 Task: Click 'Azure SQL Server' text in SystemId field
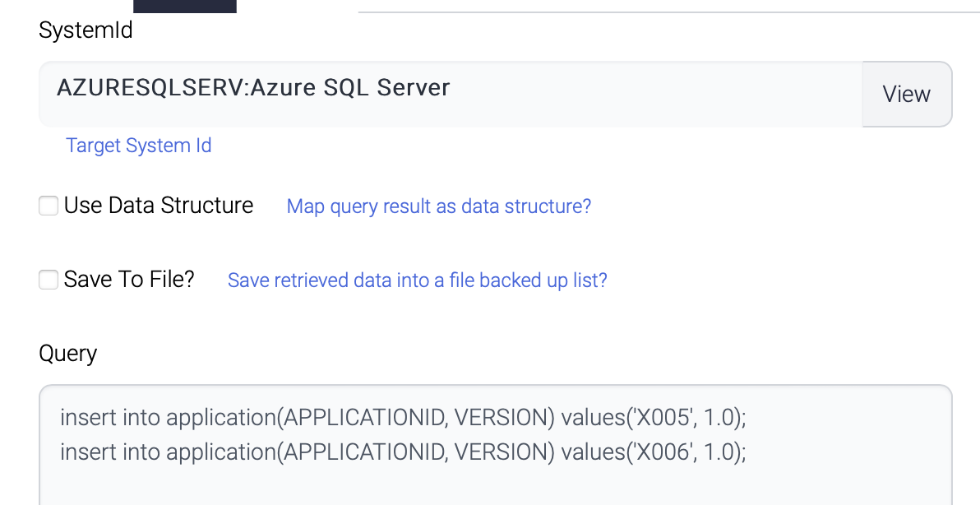pyautogui.click(x=350, y=87)
